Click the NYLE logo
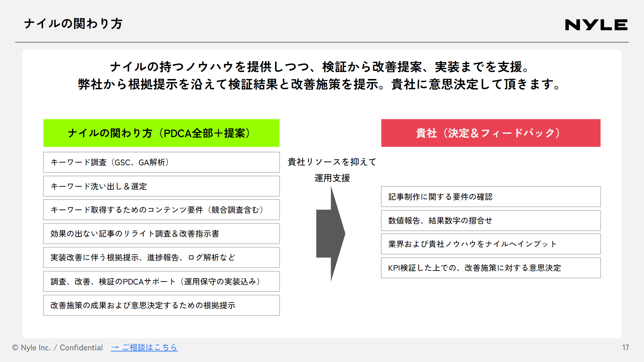Image resolution: width=644 pixels, height=362 pixels. pyautogui.click(x=596, y=25)
